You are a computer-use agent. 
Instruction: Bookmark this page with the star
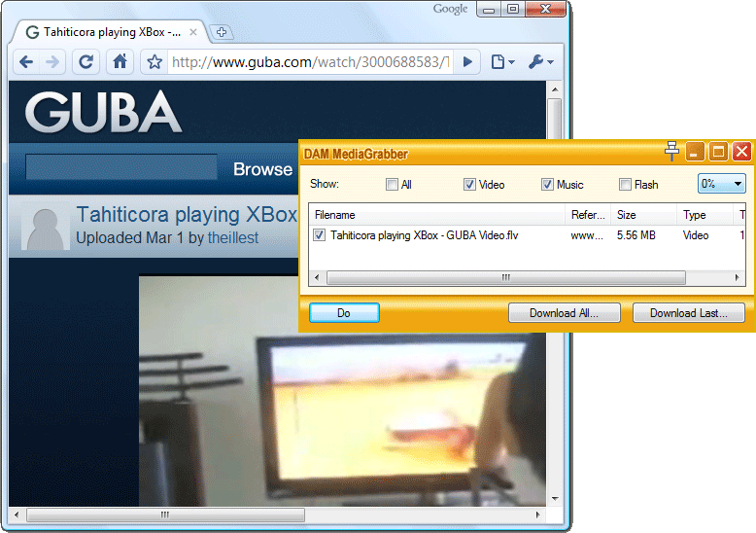pyautogui.click(x=155, y=62)
